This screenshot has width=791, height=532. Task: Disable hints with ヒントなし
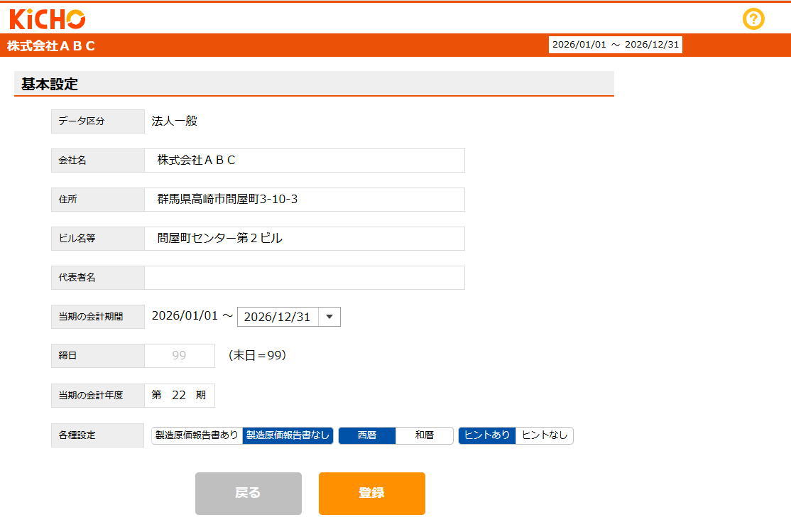pyautogui.click(x=545, y=435)
